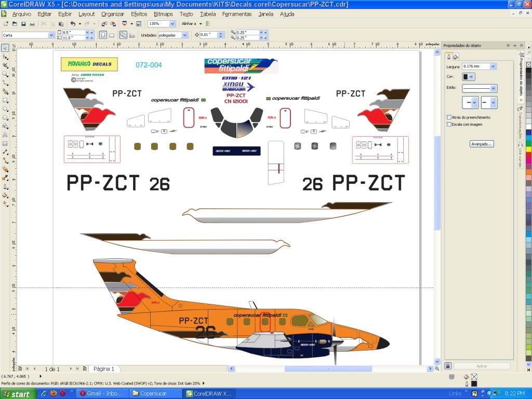Switch to 'Copersucar' folder taskbar window
This screenshot has height=399, width=532.
click(x=155, y=394)
